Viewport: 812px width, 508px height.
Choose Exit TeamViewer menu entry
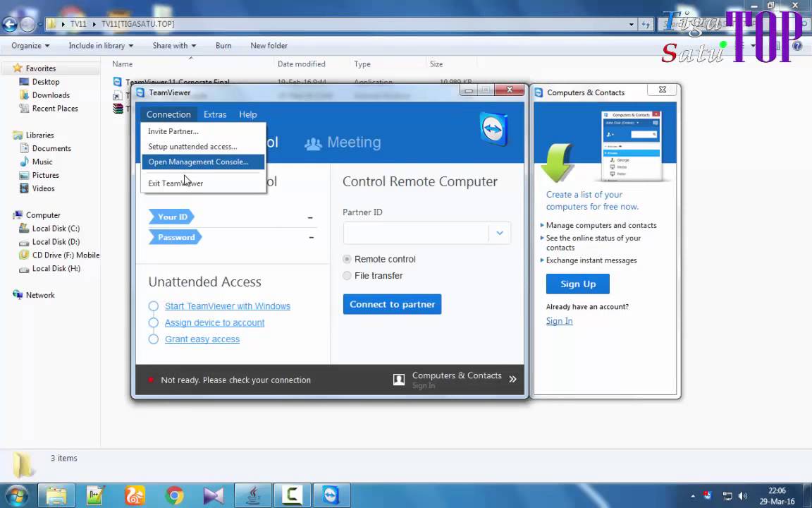pyautogui.click(x=176, y=183)
